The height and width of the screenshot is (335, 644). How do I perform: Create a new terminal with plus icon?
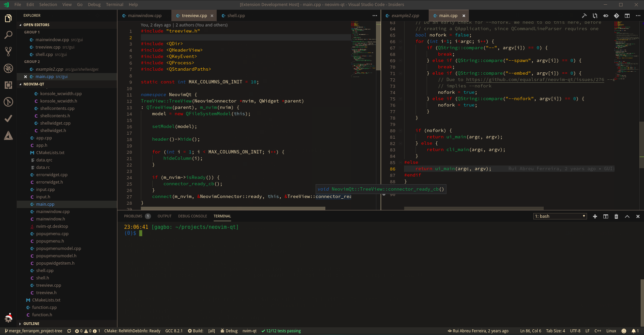pos(595,216)
